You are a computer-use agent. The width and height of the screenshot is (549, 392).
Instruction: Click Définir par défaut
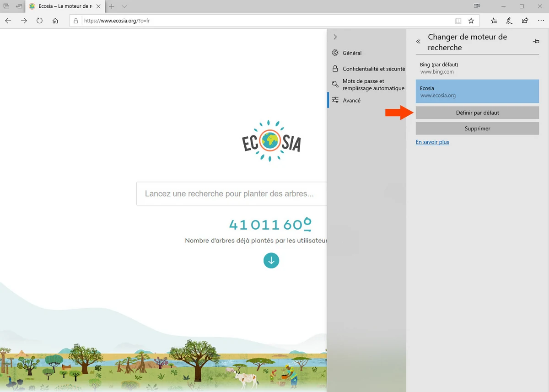pyautogui.click(x=477, y=113)
